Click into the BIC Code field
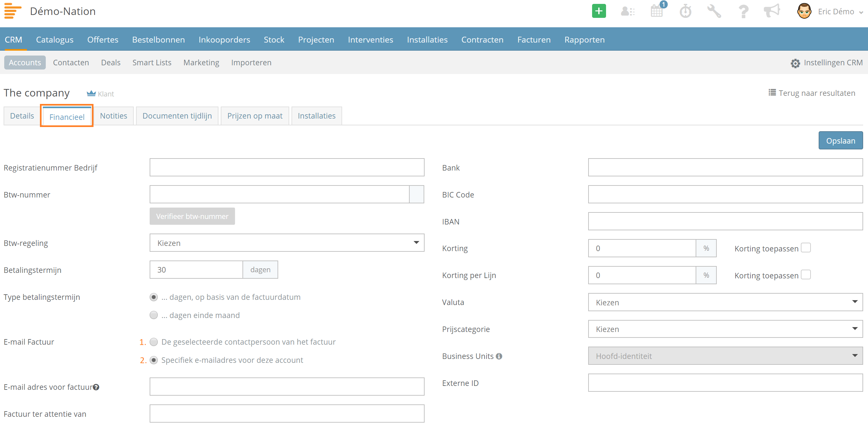This screenshot has width=868, height=433. pos(725,194)
